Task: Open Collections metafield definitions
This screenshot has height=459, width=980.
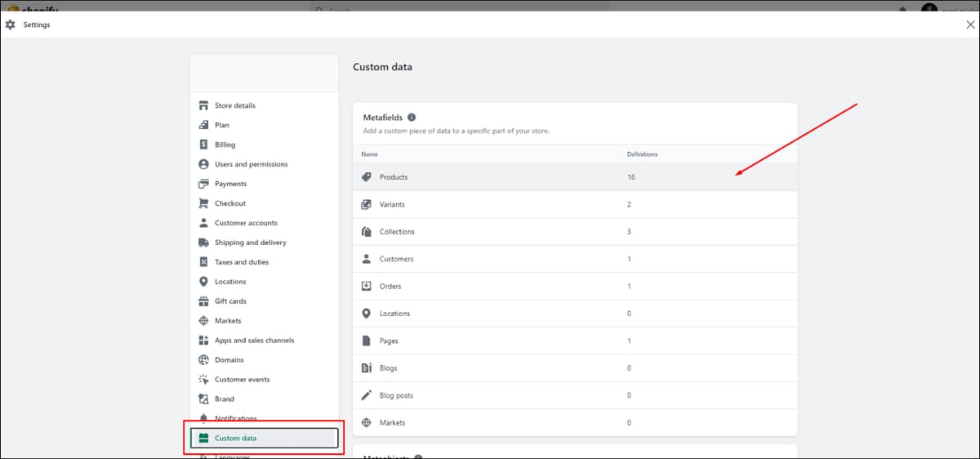Action: click(575, 232)
